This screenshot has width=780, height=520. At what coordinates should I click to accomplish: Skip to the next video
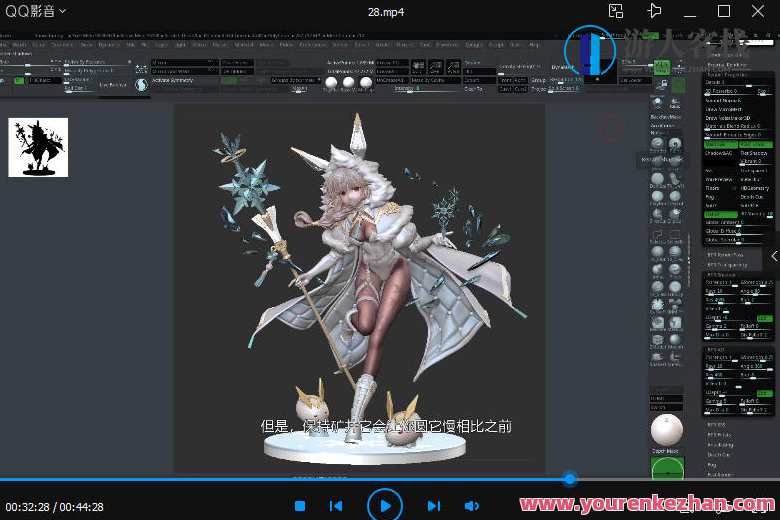click(434, 506)
